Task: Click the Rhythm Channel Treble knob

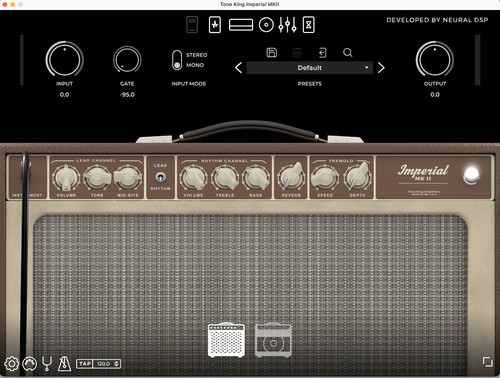Action: pyautogui.click(x=225, y=178)
